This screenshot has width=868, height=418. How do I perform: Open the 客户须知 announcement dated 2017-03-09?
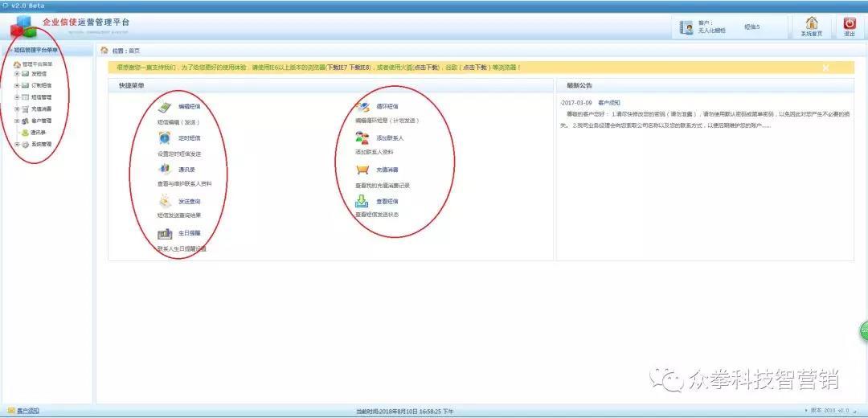pyautogui.click(x=609, y=103)
